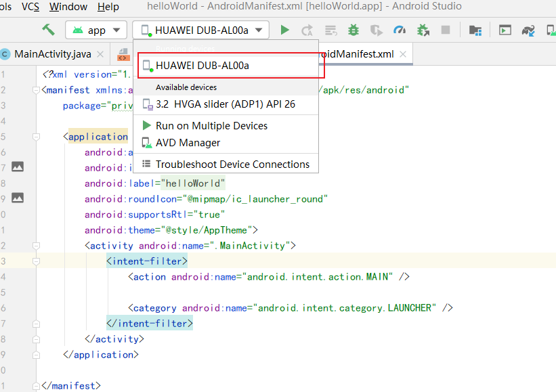Collapse the application tag fold marker

36,137
